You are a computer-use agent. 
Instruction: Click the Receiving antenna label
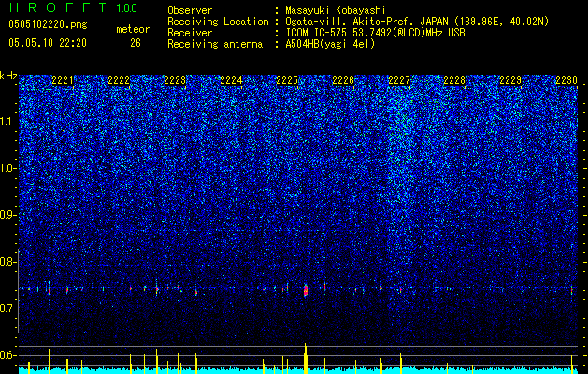215,44
